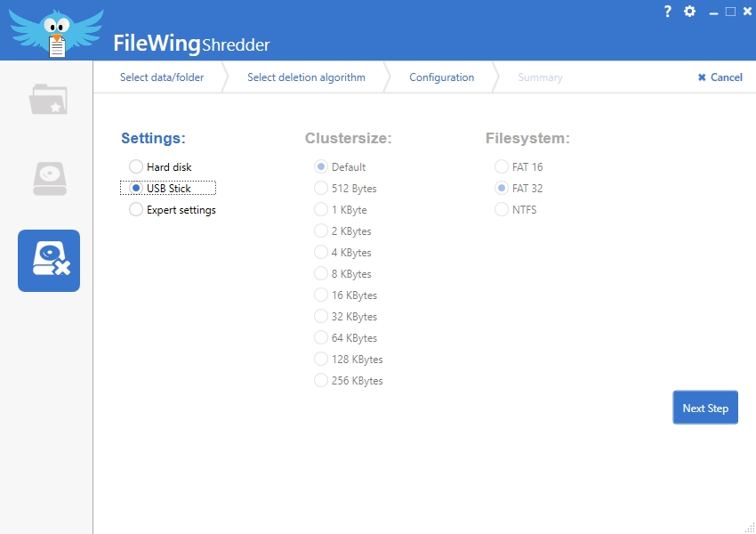
Task: Select 16 KBytes cluster size
Action: coord(345,295)
